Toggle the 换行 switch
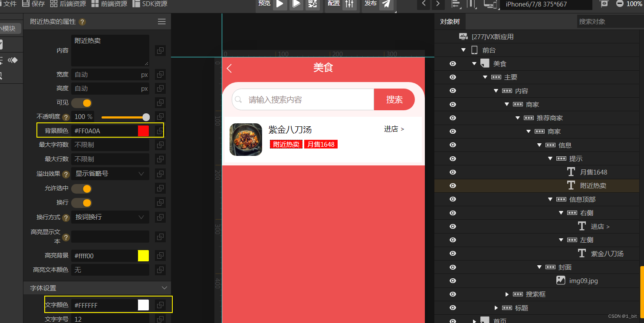Screen dimensions: 644x323 point(82,203)
